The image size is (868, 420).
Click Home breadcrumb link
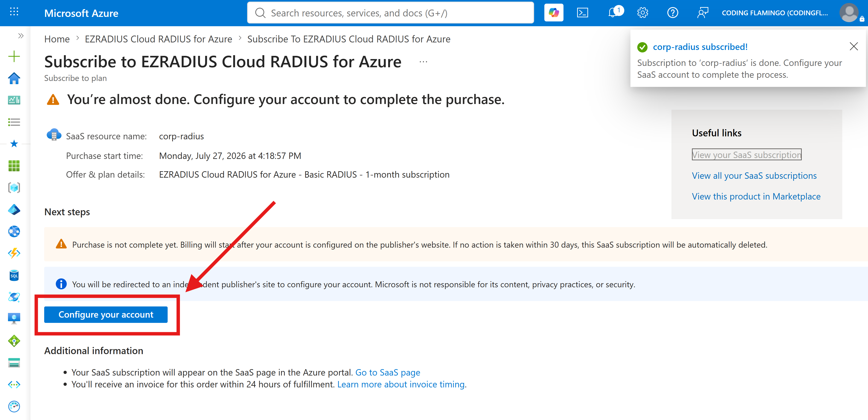click(57, 39)
